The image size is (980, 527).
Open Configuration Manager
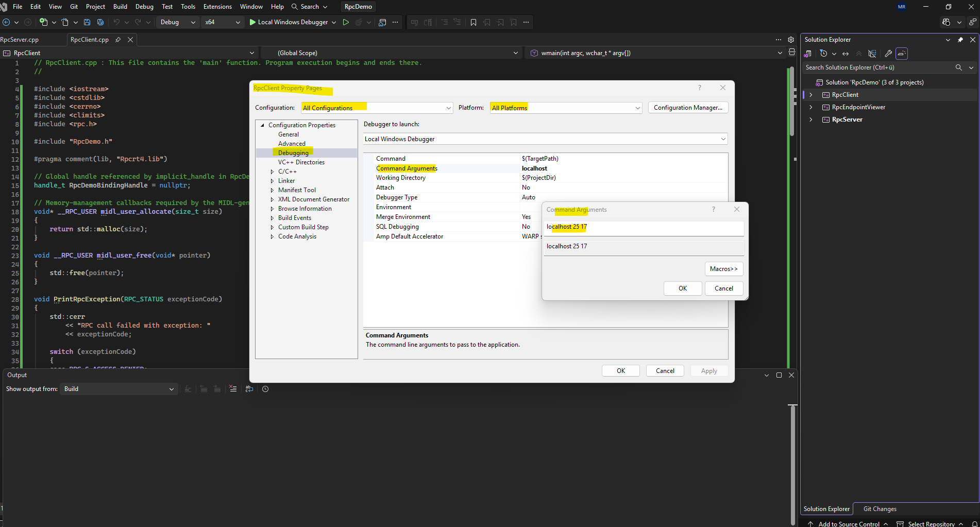[688, 108]
